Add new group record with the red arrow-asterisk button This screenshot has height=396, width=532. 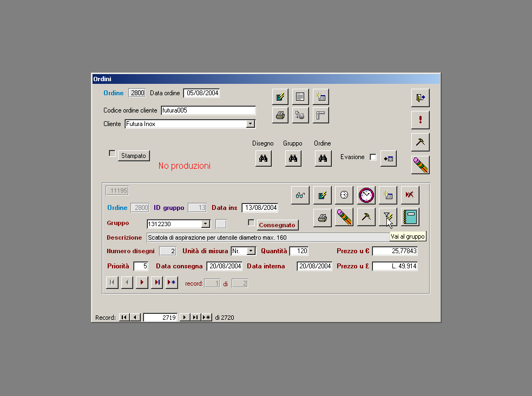[172, 282]
